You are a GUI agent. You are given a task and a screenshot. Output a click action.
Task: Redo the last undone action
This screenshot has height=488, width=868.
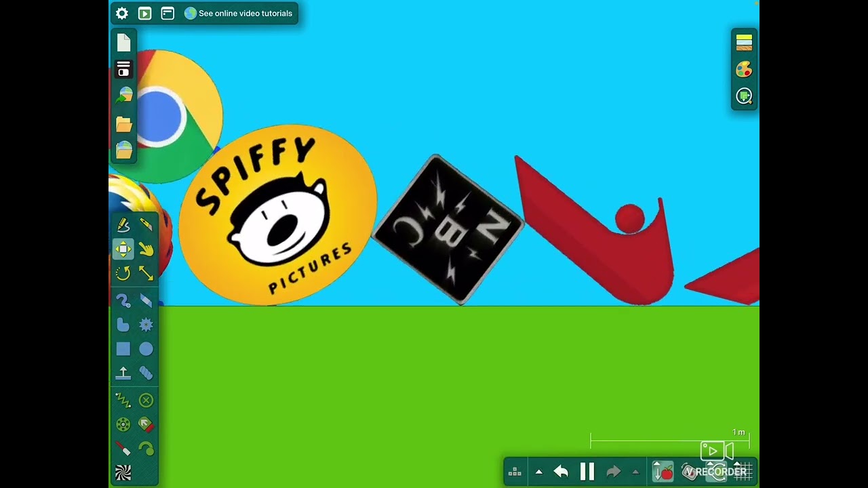[613, 472]
